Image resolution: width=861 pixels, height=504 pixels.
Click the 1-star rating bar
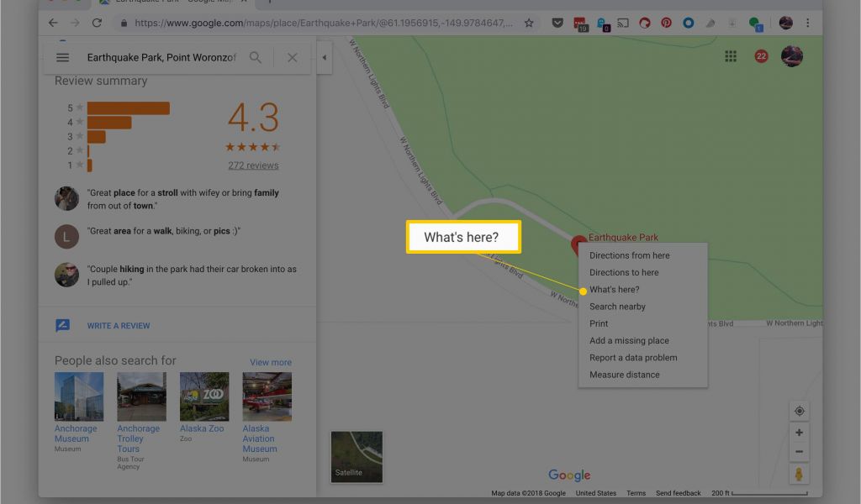[x=89, y=165]
